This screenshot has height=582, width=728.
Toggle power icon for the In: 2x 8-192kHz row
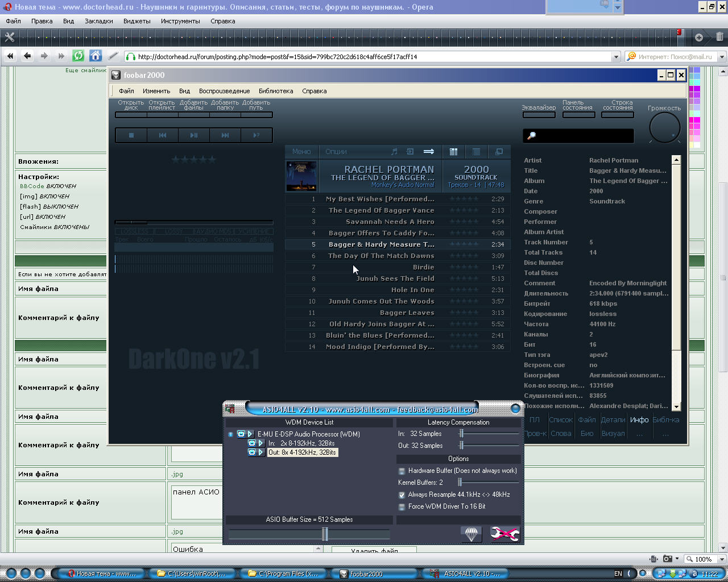(x=252, y=443)
